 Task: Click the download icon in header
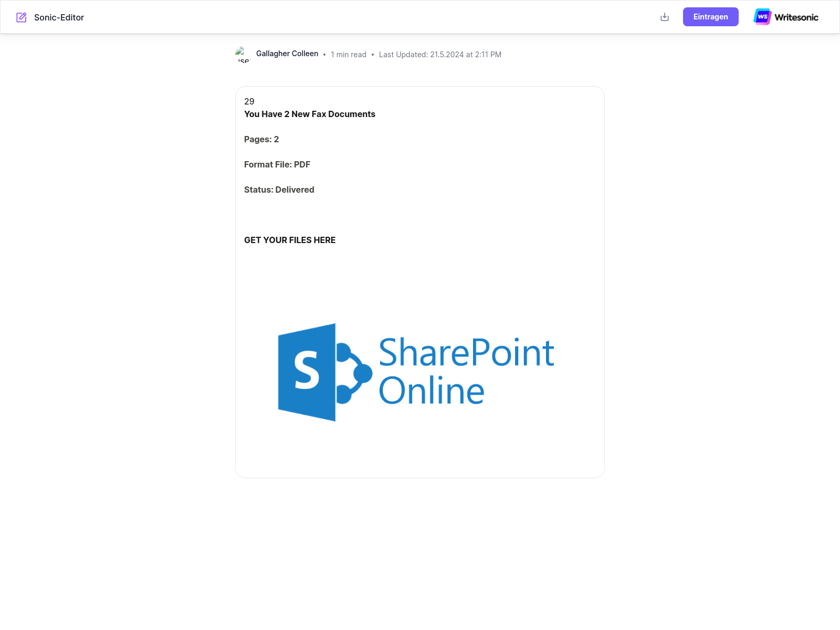(665, 17)
